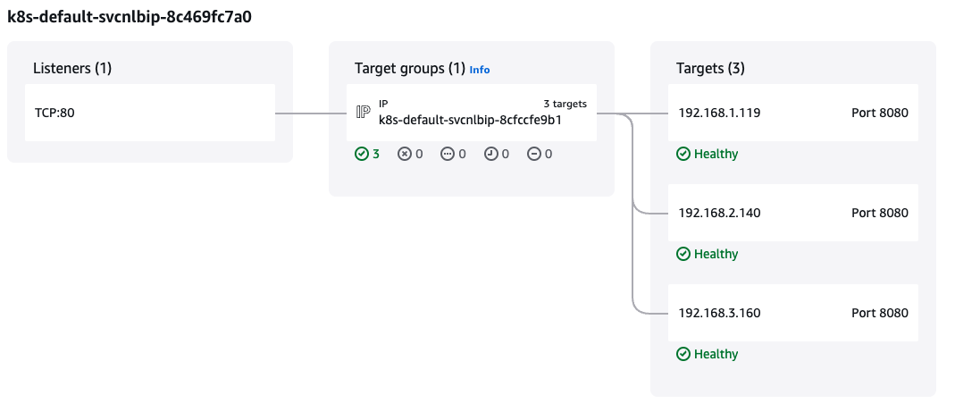The image size is (980, 412).
Task: Click the IP target type icon
Action: (x=364, y=112)
